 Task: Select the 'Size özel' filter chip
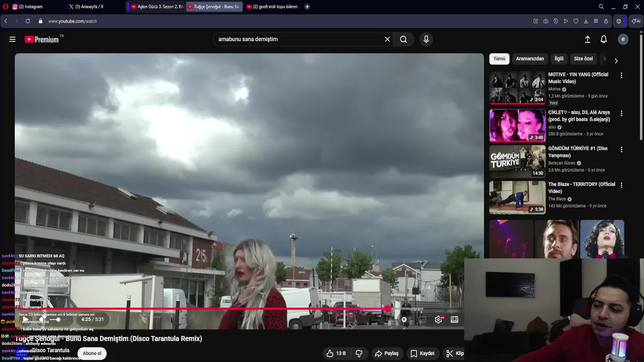(x=583, y=59)
